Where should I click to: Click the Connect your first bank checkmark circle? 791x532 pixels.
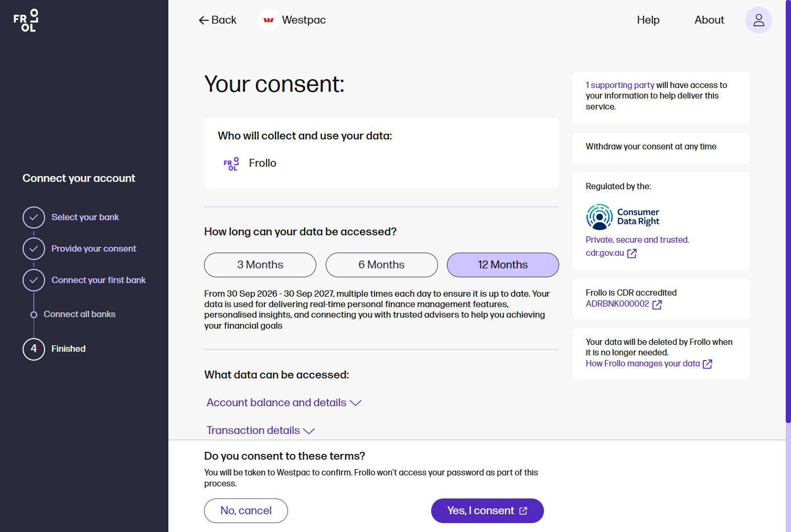[x=34, y=280]
